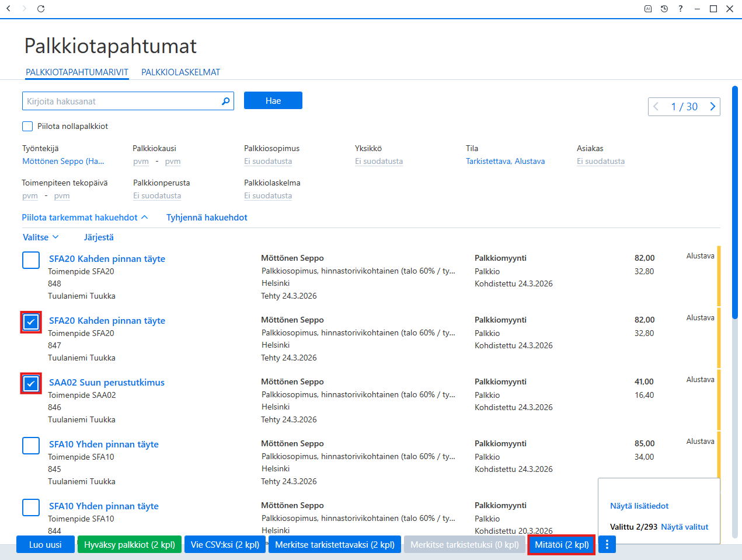Tick the Piilota nollapalkkiot checkbox

tap(27, 126)
